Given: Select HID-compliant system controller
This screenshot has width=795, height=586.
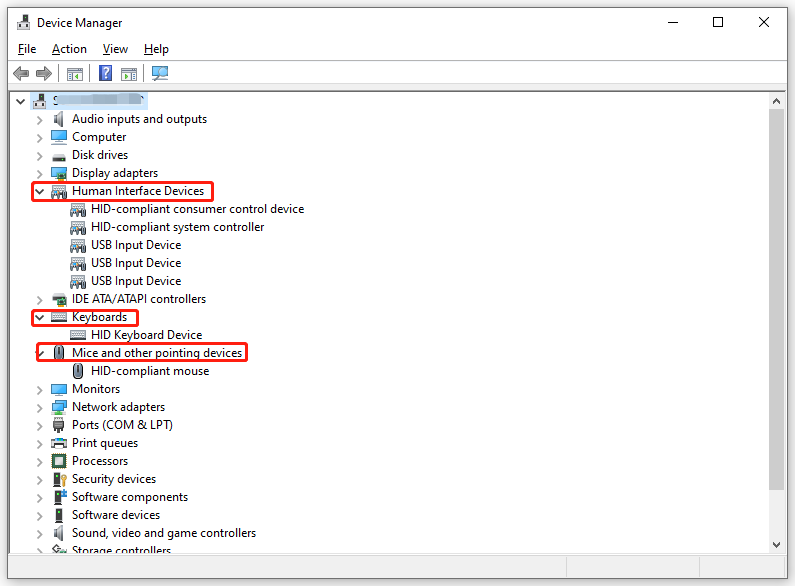Looking at the screenshot, I should 177,227.
